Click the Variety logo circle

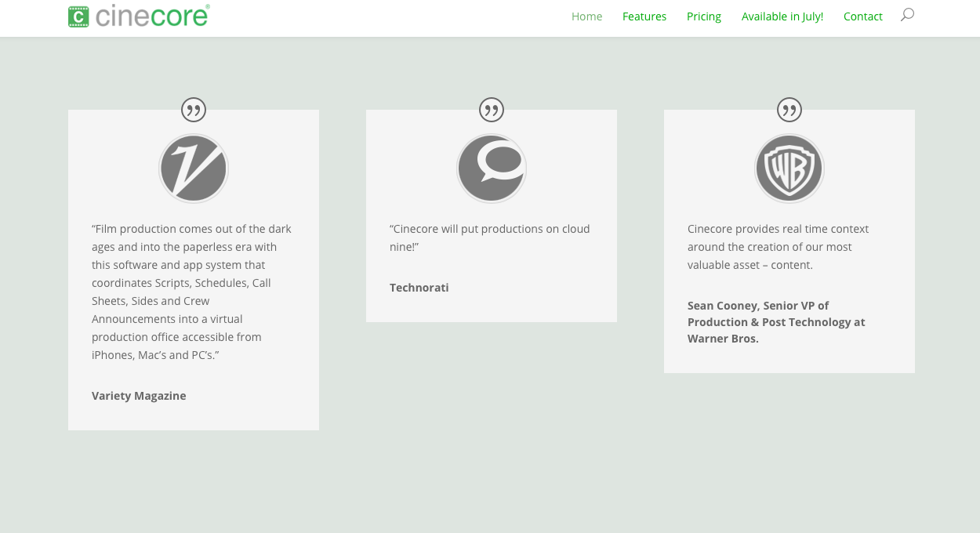(x=194, y=169)
